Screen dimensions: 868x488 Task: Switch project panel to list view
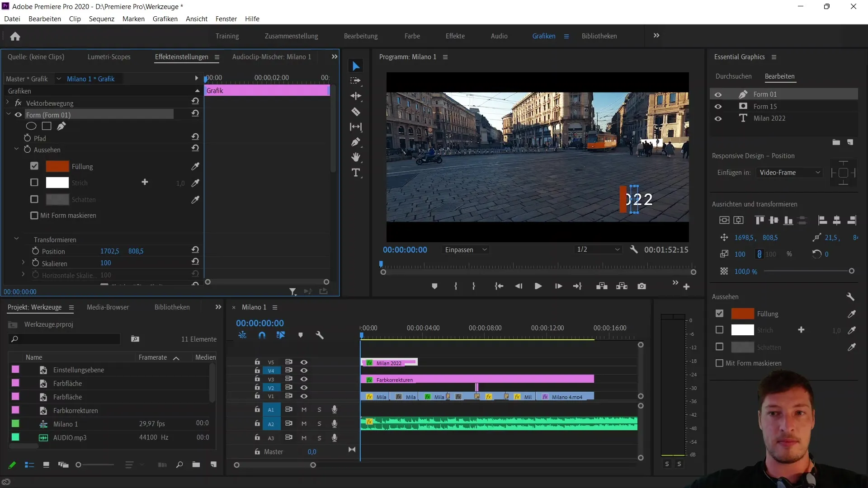click(29, 465)
